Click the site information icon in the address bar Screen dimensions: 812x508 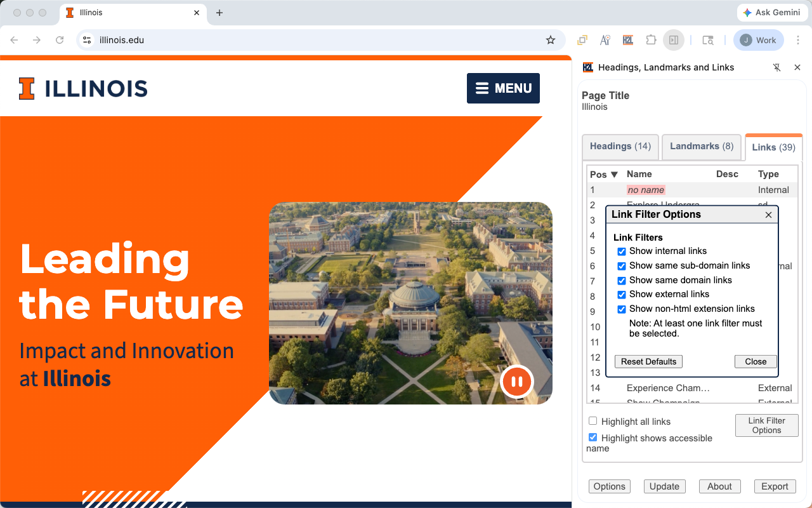88,40
